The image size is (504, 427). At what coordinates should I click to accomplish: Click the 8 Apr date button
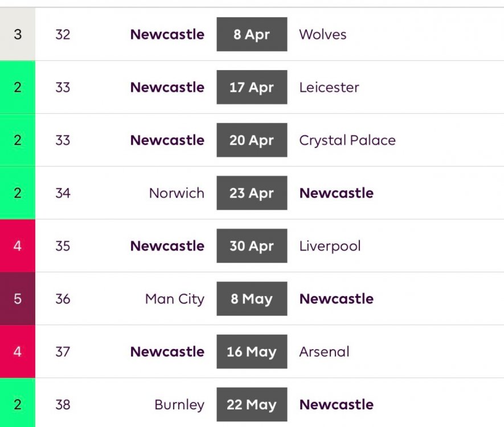click(252, 34)
